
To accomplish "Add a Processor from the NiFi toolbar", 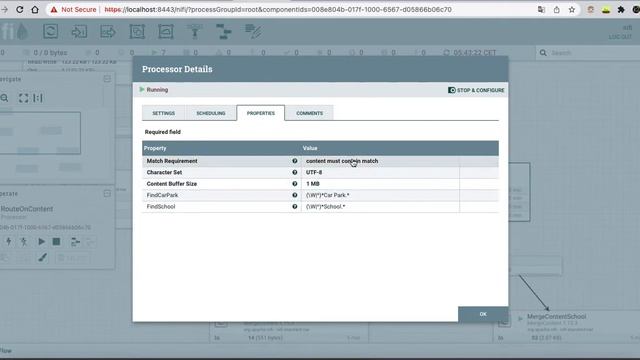I will (x=51, y=31).
